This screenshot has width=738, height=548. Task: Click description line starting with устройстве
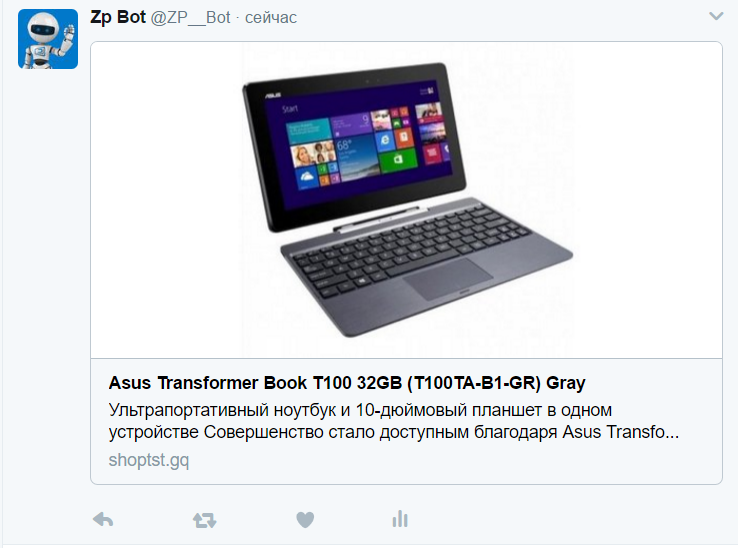click(x=394, y=432)
